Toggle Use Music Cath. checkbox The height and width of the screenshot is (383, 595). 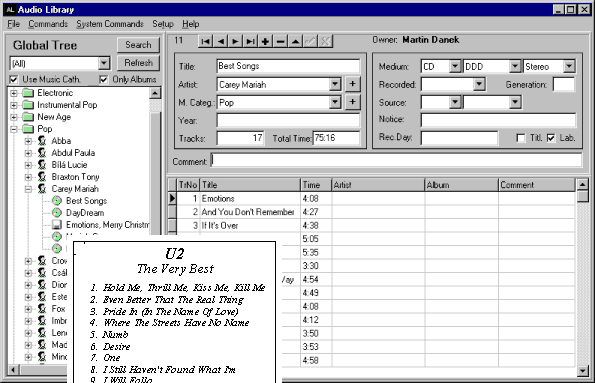click(14, 80)
